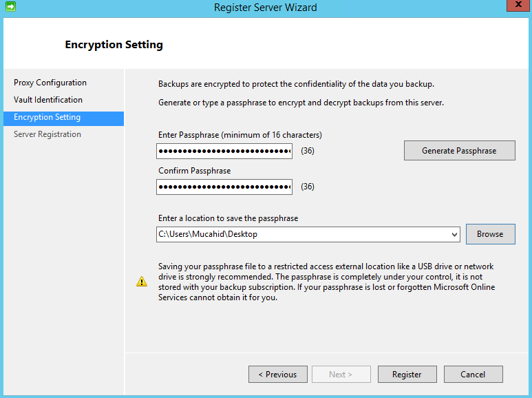The height and width of the screenshot is (398, 532).
Task: Click the greyed-out Next button
Action: (x=341, y=374)
